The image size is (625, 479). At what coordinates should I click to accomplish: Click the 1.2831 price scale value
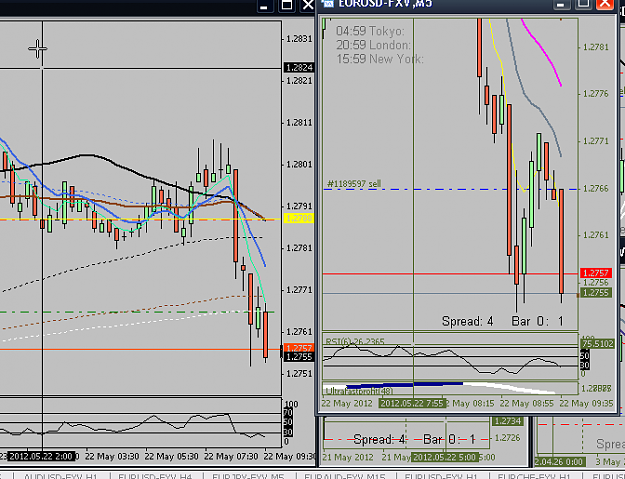[299, 39]
